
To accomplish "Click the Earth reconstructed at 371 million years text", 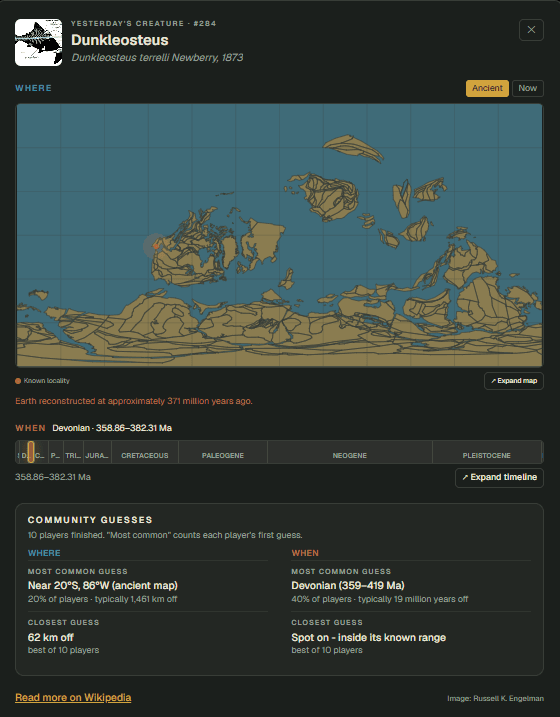I will pyautogui.click(x=134, y=401).
